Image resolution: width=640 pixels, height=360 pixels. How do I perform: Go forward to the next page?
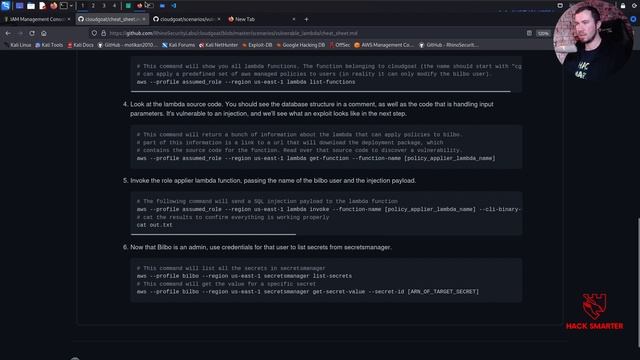[20, 33]
